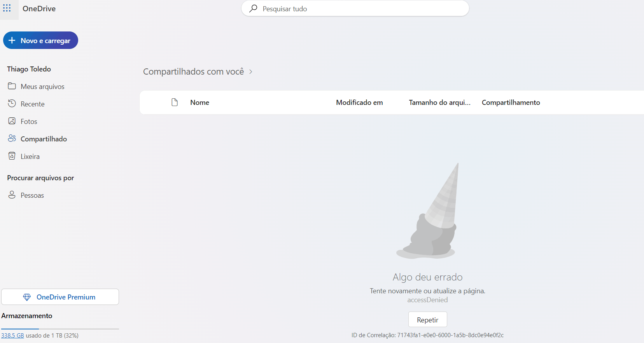Click the Compartilhados com você breadcrumb

[x=193, y=71]
